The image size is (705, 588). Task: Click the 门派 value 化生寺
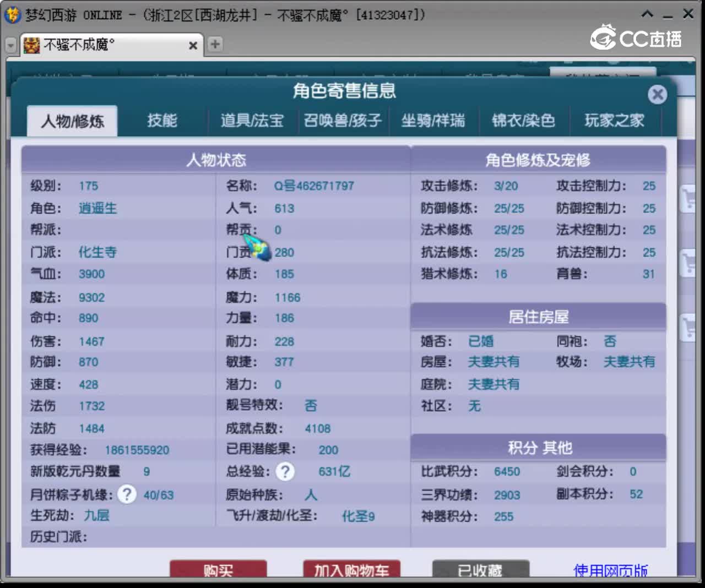pyautogui.click(x=97, y=252)
